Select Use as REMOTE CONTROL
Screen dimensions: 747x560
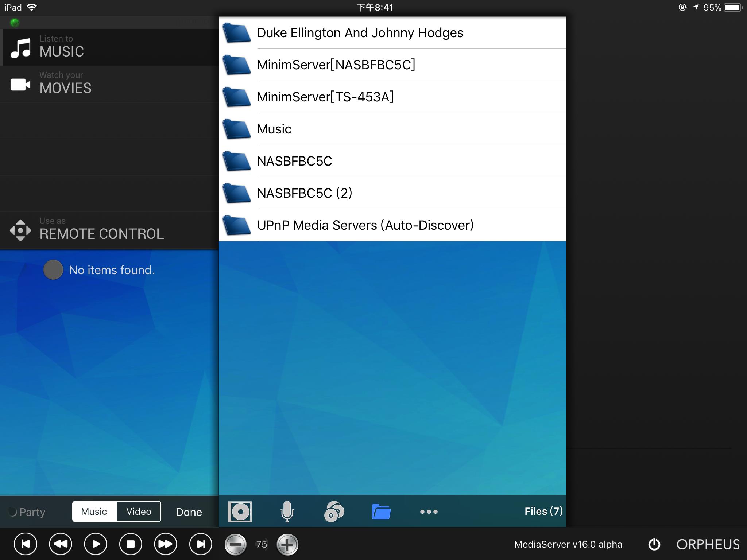(109, 230)
